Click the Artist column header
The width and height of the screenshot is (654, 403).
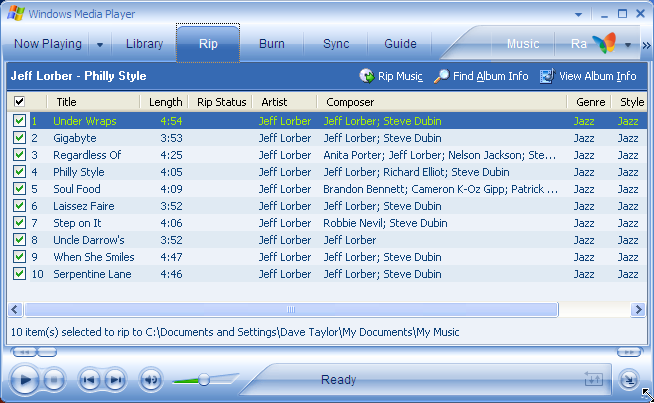284,102
